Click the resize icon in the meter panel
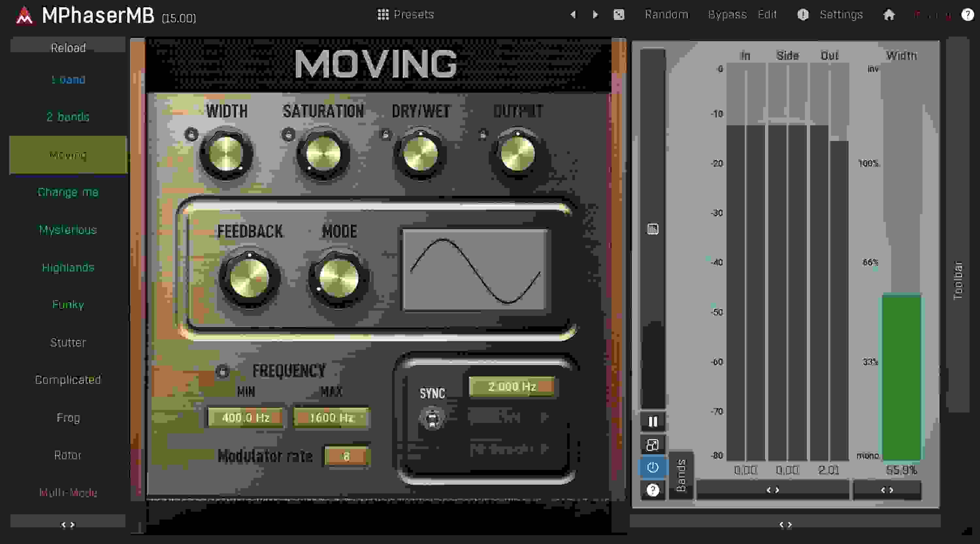 pos(653,444)
